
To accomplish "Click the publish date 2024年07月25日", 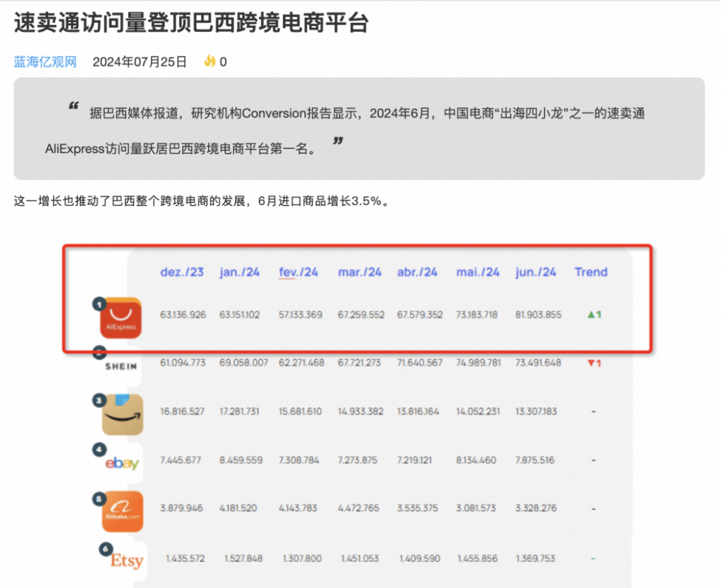I will (x=140, y=61).
